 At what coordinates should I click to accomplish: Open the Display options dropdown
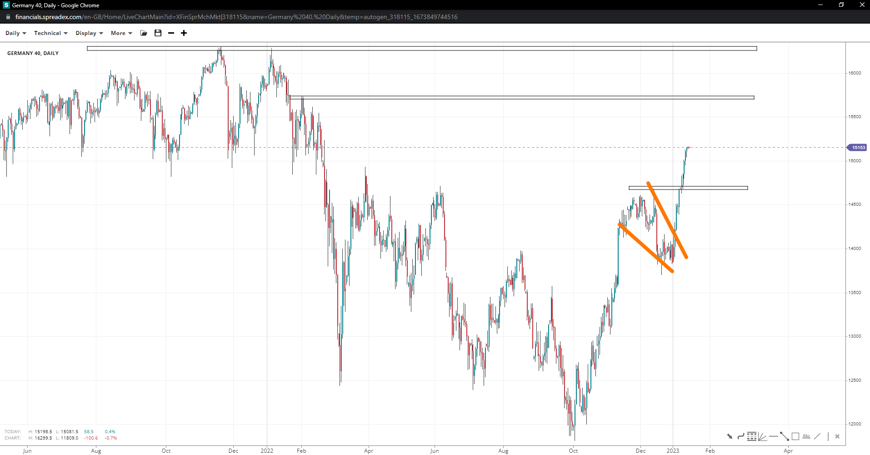[x=89, y=33]
